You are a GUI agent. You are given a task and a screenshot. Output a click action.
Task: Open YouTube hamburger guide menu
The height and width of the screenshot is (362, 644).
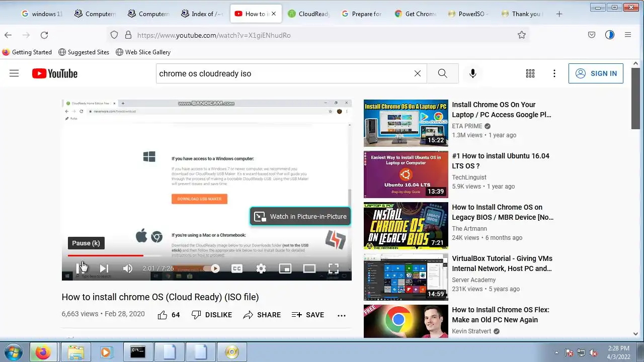point(14,73)
